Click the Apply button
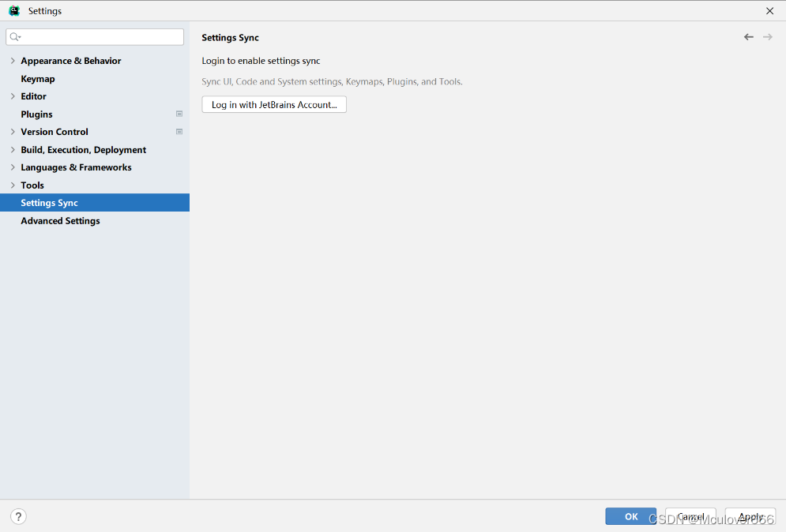 click(x=750, y=516)
